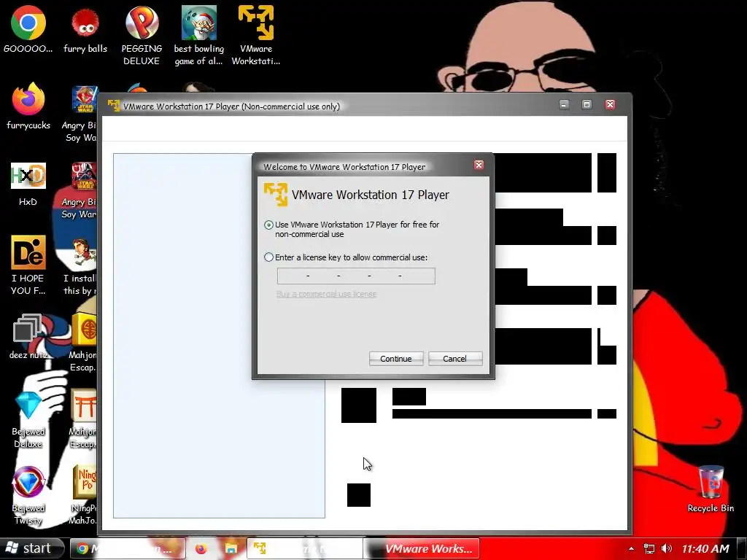Viewport: 747px width, 560px height.
Task: Click the VMware icon in the main title bar
Action: point(114,105)
